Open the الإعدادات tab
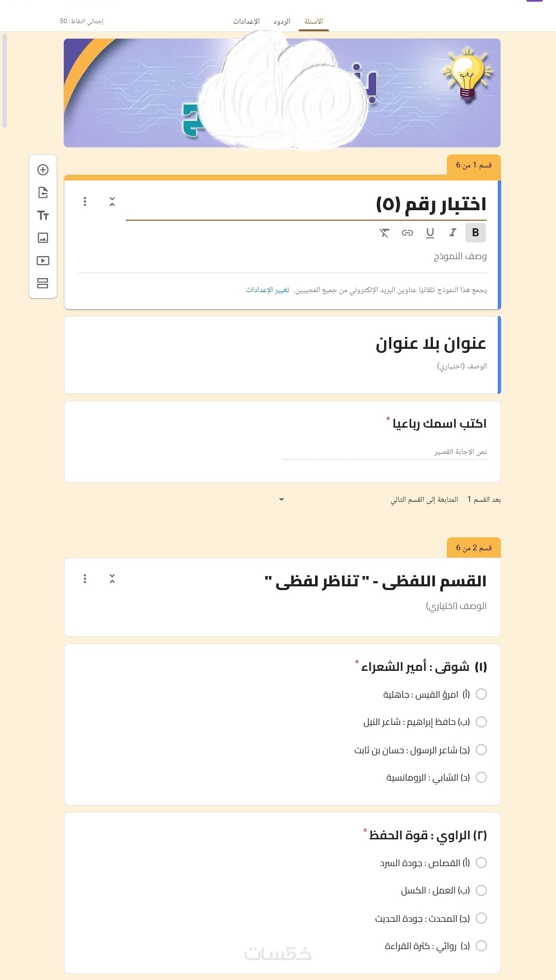 pyautogui.click(x=246, y=21)
